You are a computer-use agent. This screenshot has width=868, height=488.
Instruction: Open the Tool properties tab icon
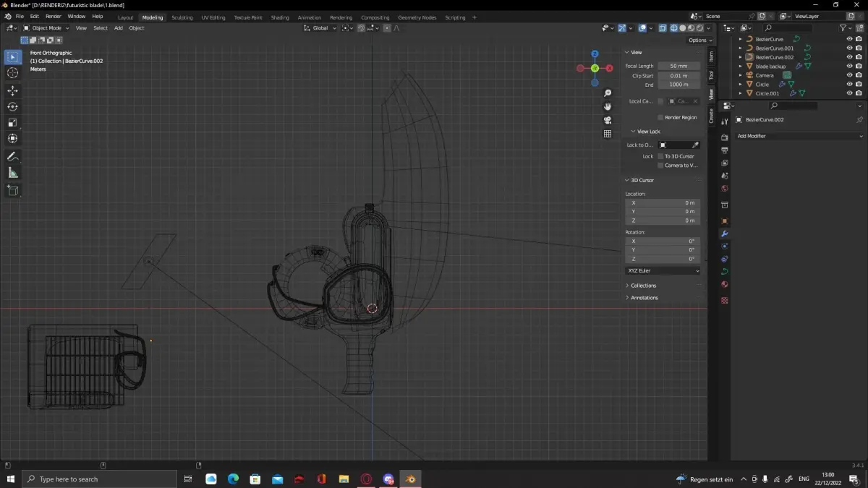click(x=725, y=122)
